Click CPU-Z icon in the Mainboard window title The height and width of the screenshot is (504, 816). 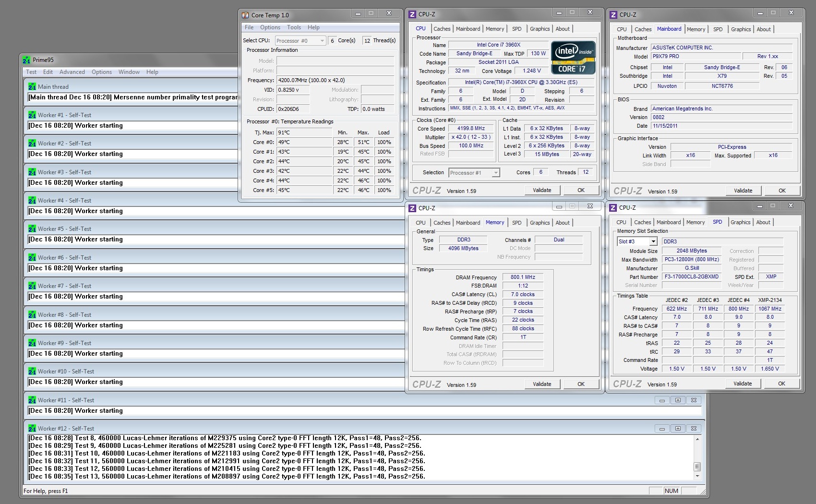pos(613,15)
